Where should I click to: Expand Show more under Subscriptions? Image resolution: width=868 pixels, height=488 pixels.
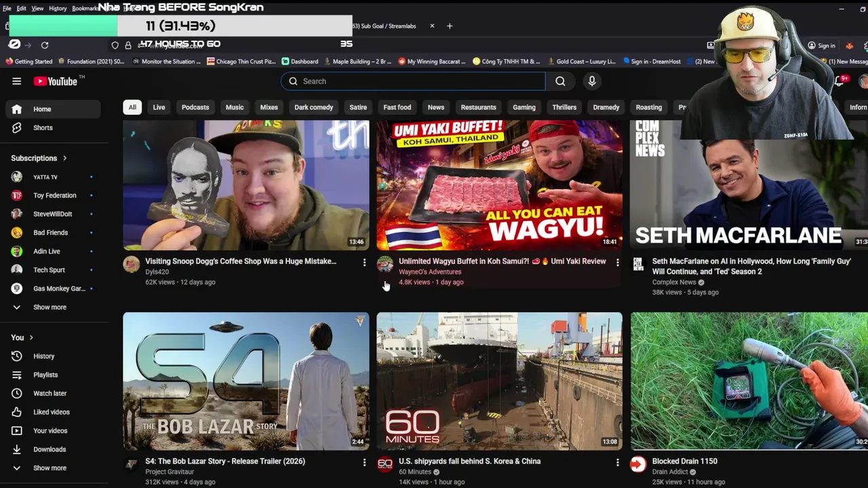click(53, 307)
